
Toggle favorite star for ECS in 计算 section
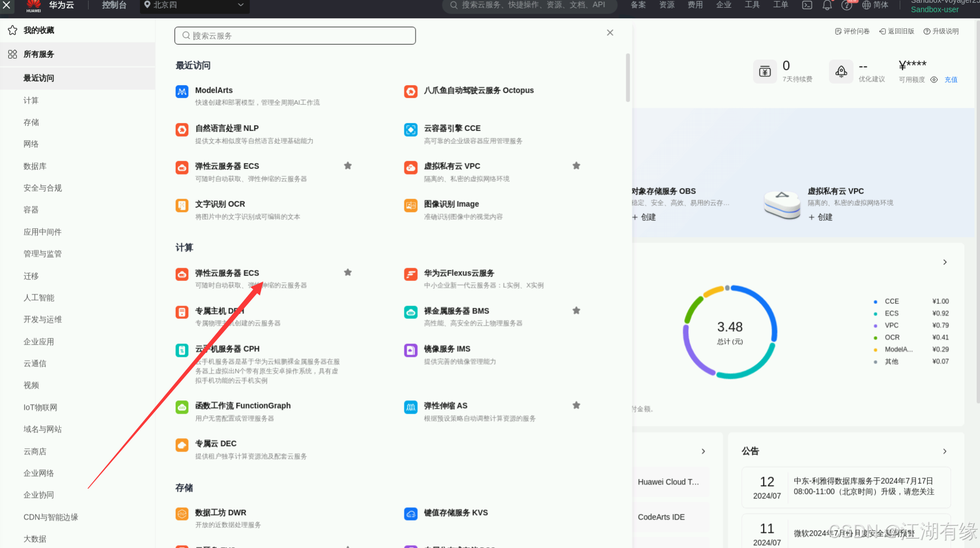[x=347, y=273]
